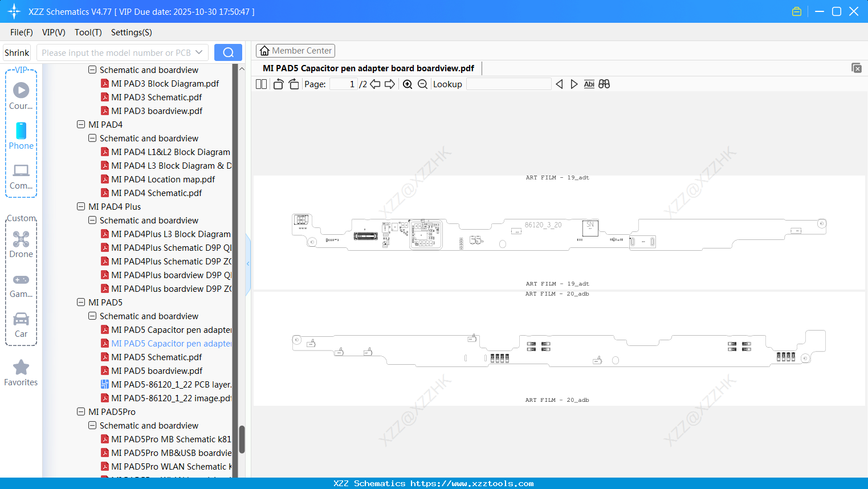
Task: Click the Shrink button
Action: click(x=17, y=52)
